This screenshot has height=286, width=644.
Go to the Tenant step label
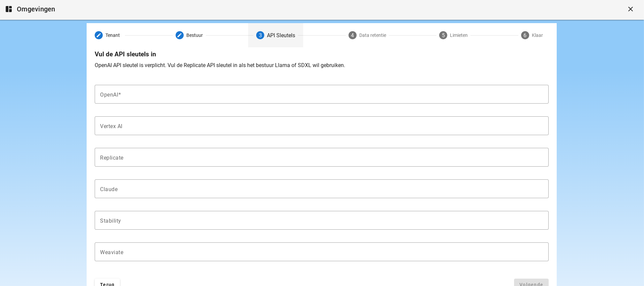112,35
